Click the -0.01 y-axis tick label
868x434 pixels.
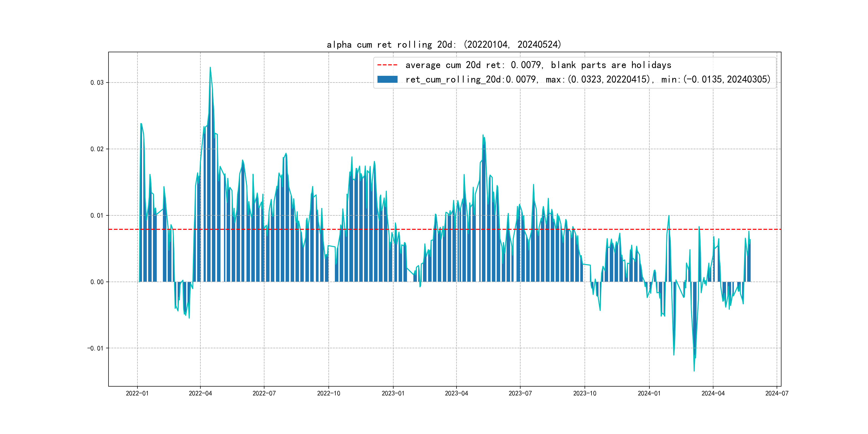pos(95,348)
